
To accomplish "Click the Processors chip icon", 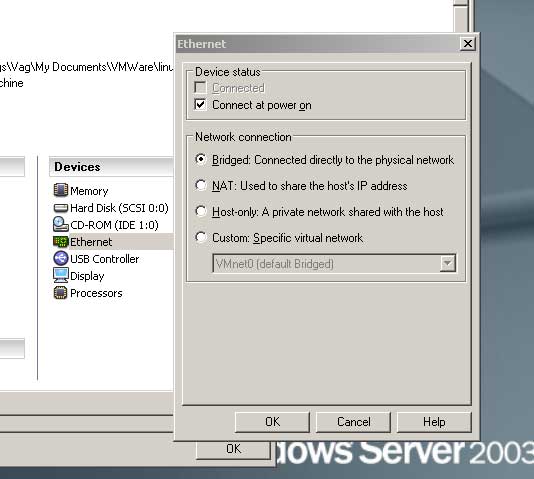I will [61, 293].
